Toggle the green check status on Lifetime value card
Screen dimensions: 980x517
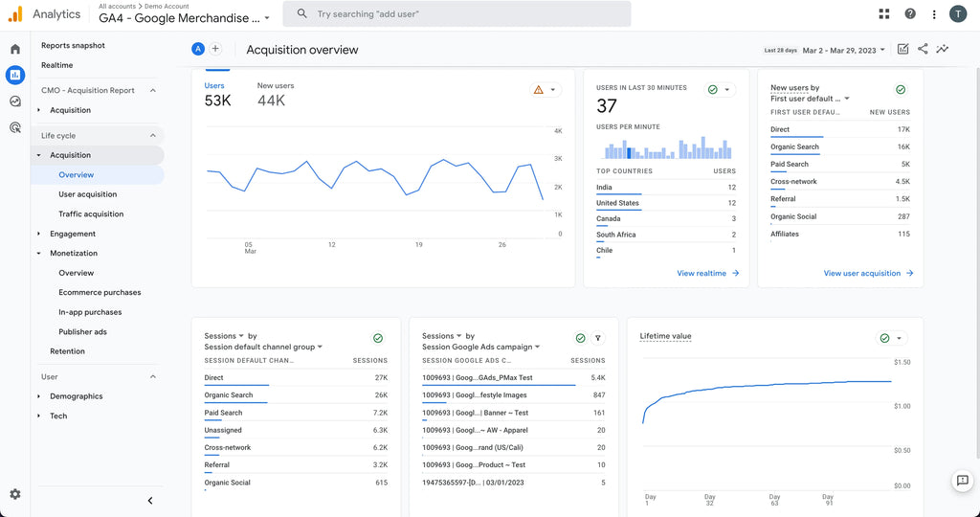[884, 338]
